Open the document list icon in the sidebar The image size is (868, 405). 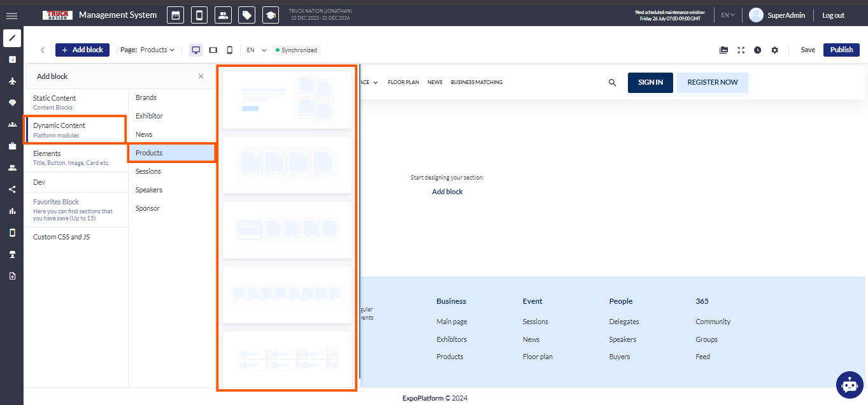pos(12,59)
